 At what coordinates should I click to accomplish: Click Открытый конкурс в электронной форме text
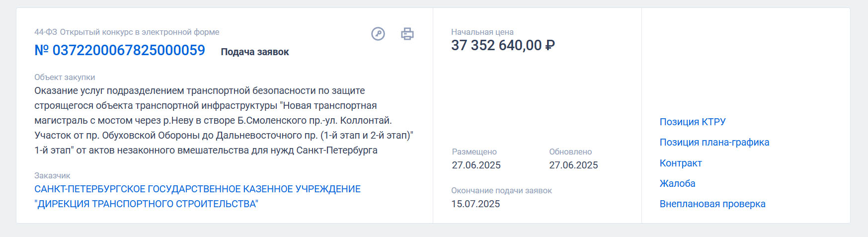pos(140,32)
